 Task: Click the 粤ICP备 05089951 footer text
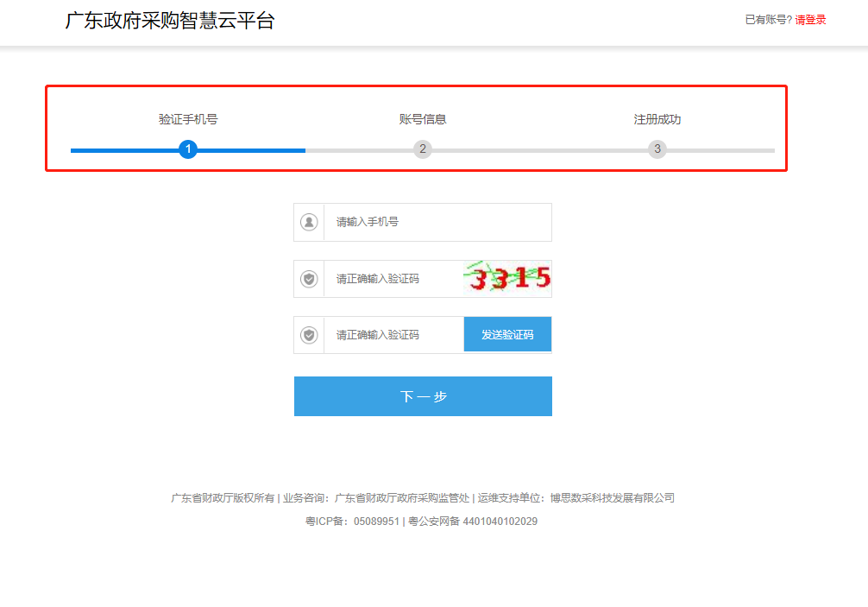tap(352, 522)
